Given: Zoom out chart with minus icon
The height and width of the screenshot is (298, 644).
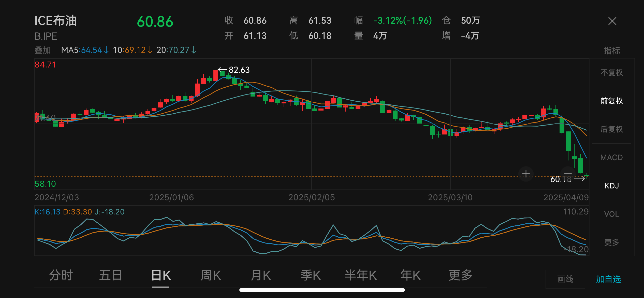Looking at the screenshot, I should (x=568, y=174).
